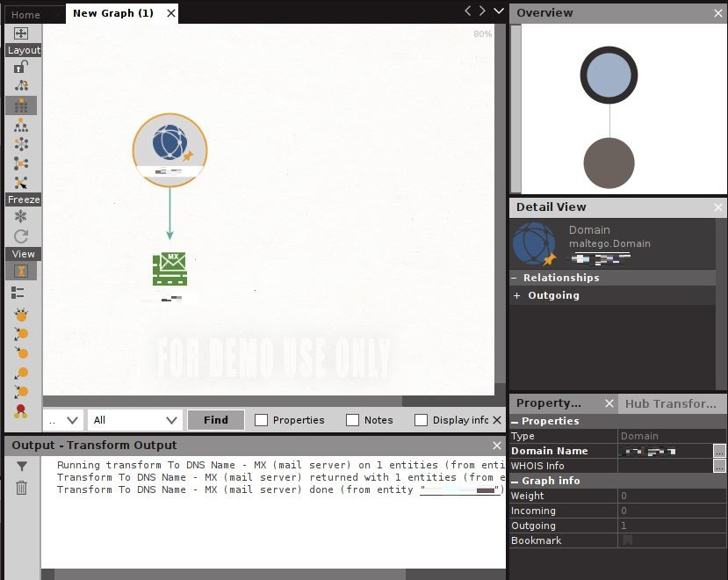Open the small dropdown left of All
Viewport: 728px width, 580px height.
(x=63, y=420)
